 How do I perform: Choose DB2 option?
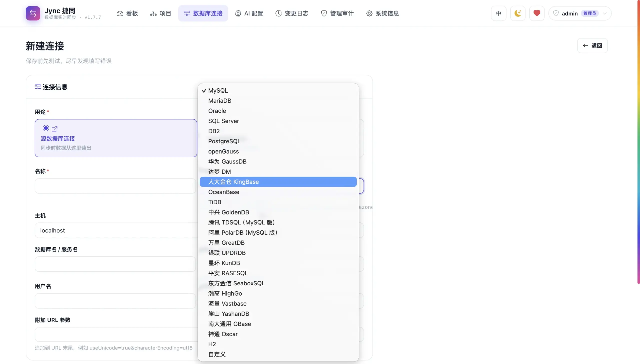pos(278,131)
